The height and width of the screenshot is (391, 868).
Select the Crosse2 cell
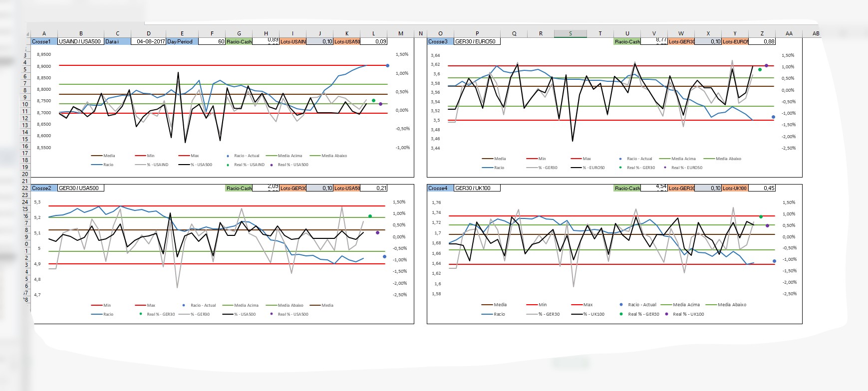(x=44, y=188)
